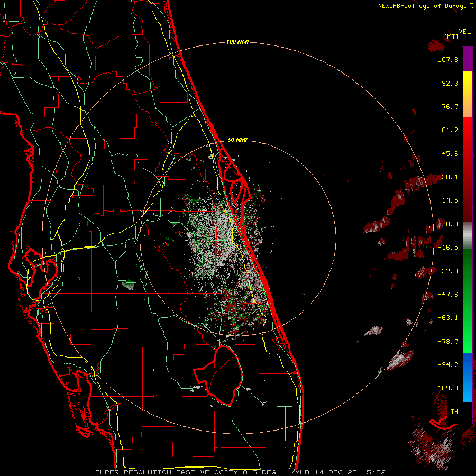Click the -109.8 velocity scale value
This screenshot has width=476, height=476.
(446, 388)
